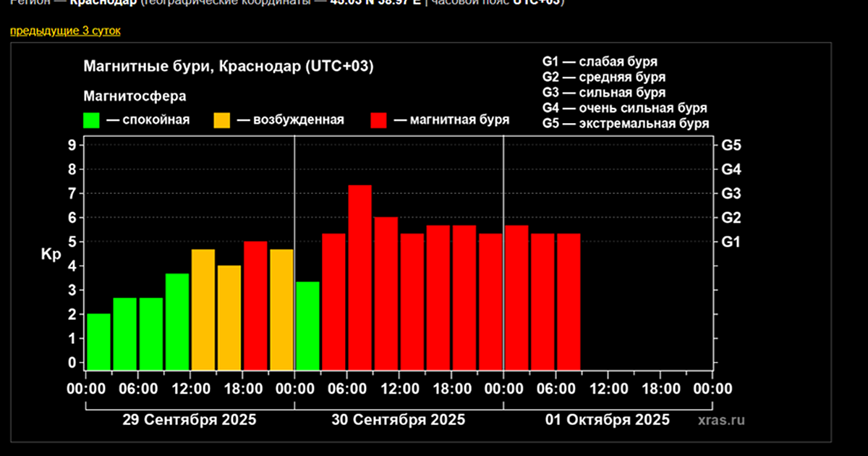Click the only green bar on 30 Сентября
868x456 pixels.
307,325
